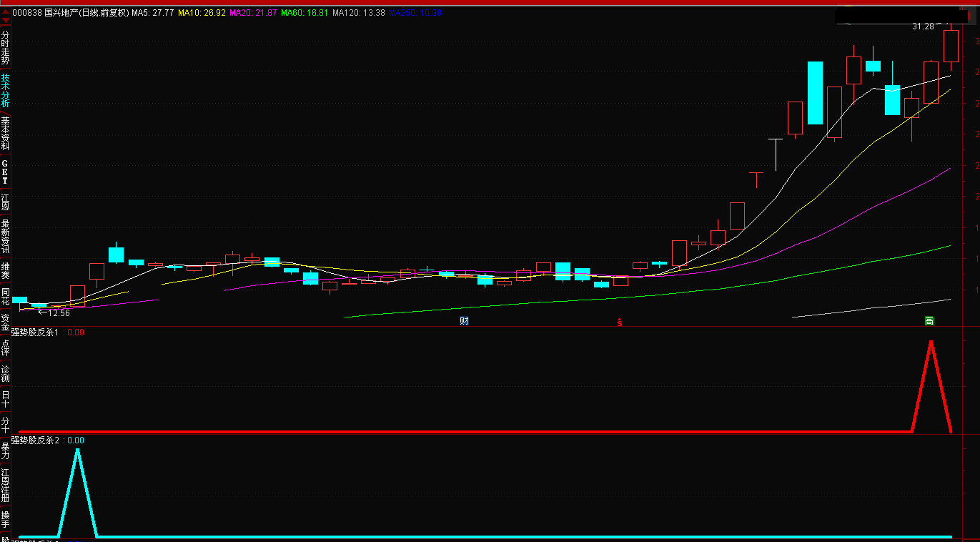Open the 分十 sidebar tab
980x542 pixels.
click(x=6, y=425)
